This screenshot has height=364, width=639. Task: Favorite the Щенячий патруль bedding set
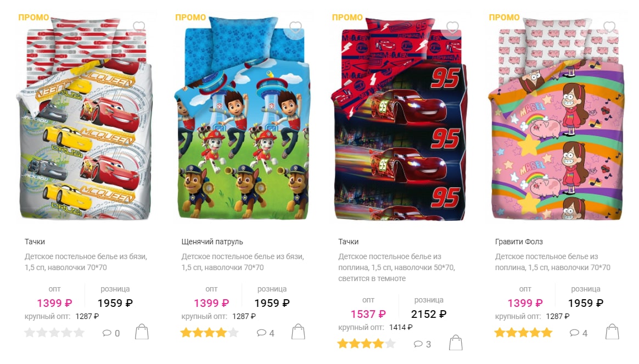pyautogui.click(x=295, y=27)
